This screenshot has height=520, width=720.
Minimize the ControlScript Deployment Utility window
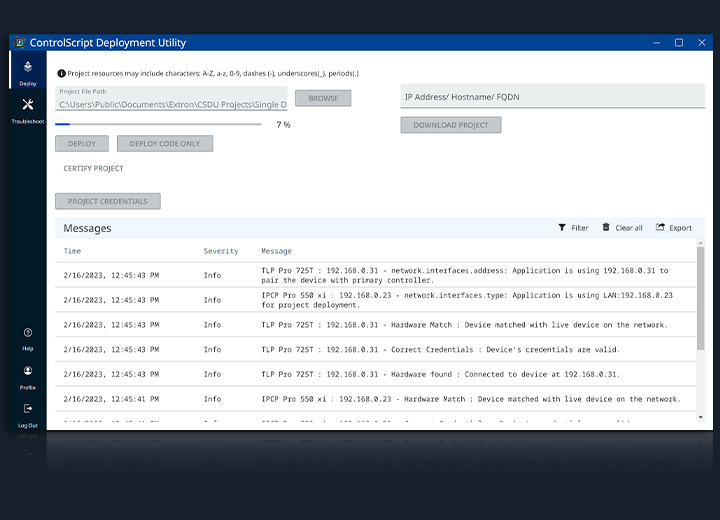(657, 43)
